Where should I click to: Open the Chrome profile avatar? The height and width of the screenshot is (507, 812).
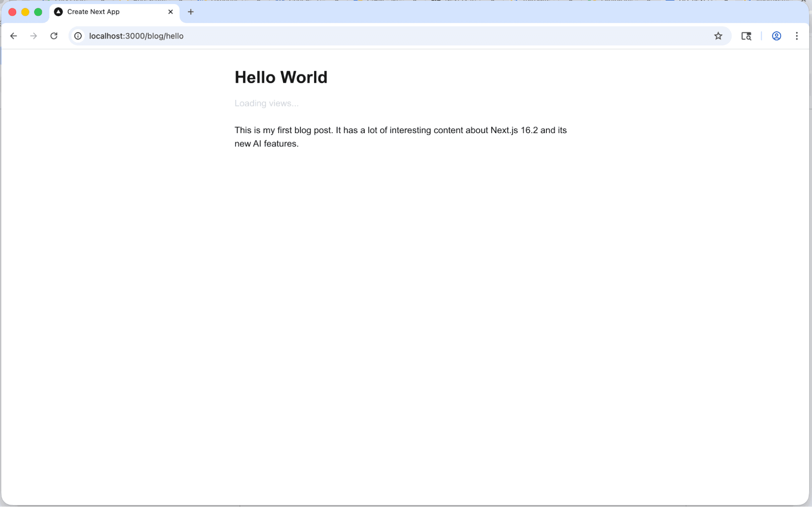pos(776,36)
